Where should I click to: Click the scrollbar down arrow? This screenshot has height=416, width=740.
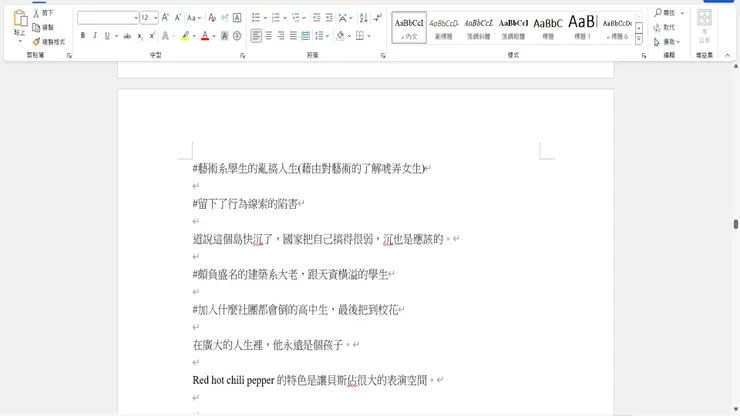(735, 410)
